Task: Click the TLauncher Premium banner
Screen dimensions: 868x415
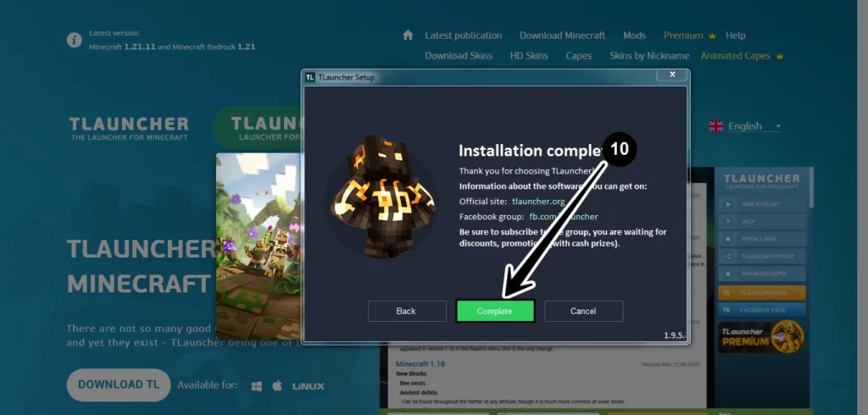Action: click(x=762, y=337)
